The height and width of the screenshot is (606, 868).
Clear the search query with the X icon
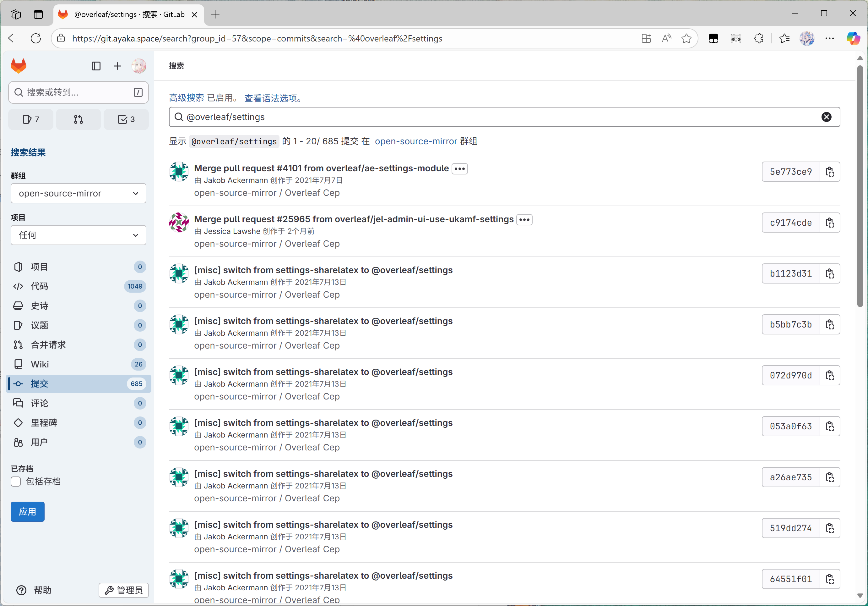[827, 117]
